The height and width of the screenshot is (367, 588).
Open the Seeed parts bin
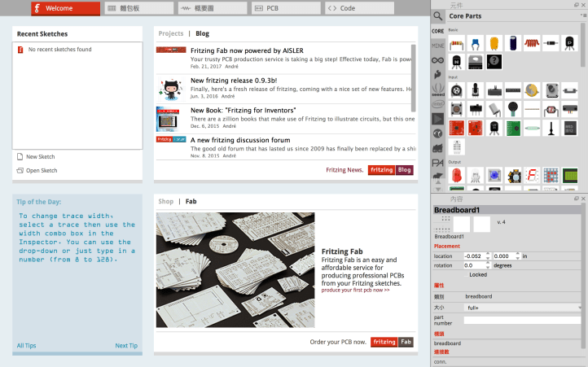click(x=438, y=90)
